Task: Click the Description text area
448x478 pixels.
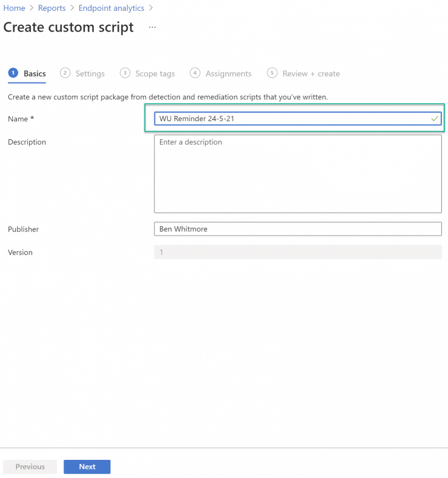Action: coord(298,174)
